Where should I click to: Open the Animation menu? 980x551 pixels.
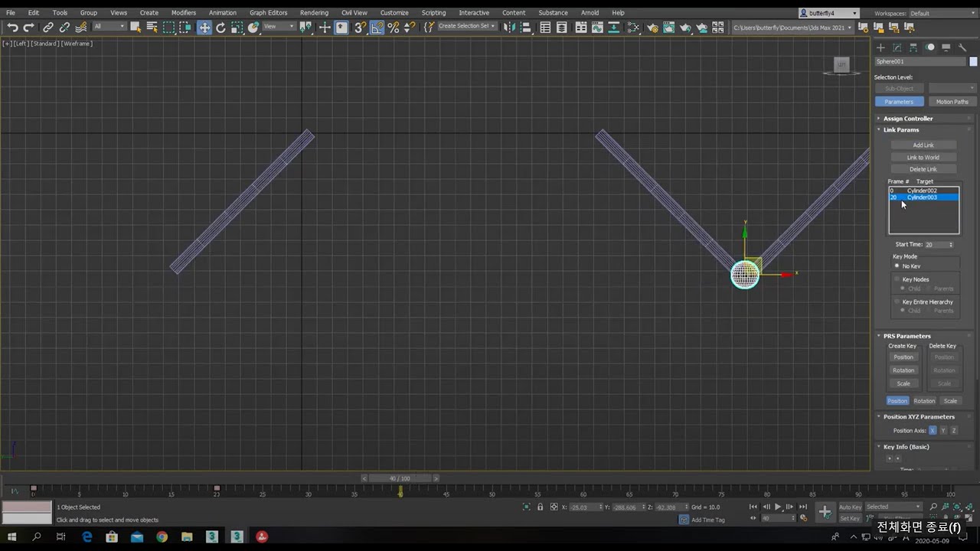tap(223, 13)
